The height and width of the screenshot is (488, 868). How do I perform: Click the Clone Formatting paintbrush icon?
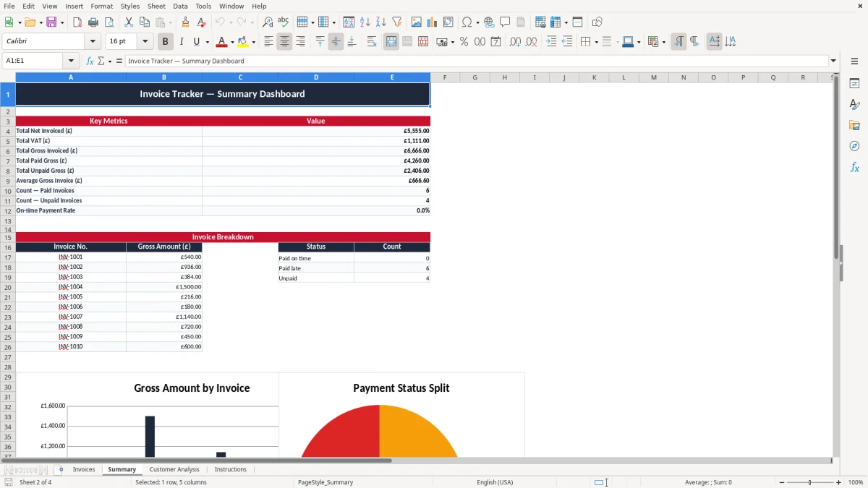[185, 22]
